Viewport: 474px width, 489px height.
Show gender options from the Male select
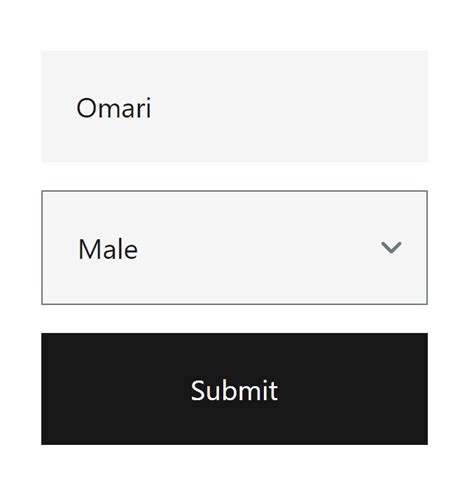(234, 248)
